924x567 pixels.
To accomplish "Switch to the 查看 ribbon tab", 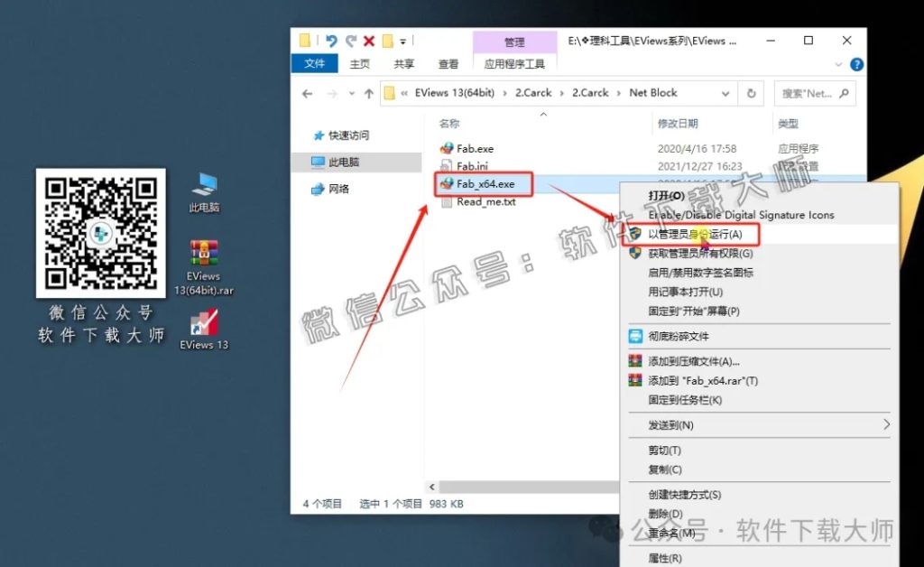I will pos(448,63).
